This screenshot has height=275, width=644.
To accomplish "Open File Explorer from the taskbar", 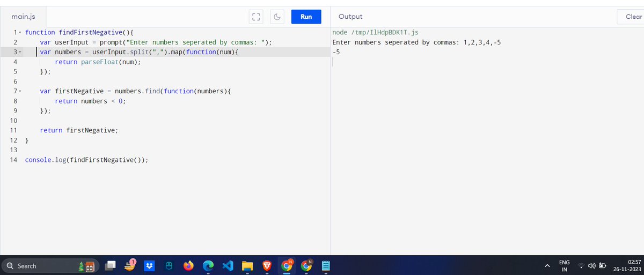I will [247, 265].
